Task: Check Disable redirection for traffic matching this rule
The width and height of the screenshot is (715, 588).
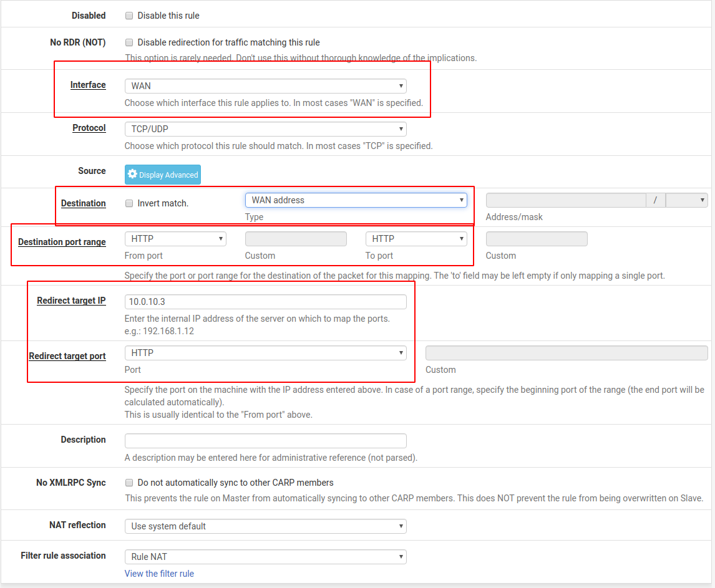Action: [x=129, y=42]
